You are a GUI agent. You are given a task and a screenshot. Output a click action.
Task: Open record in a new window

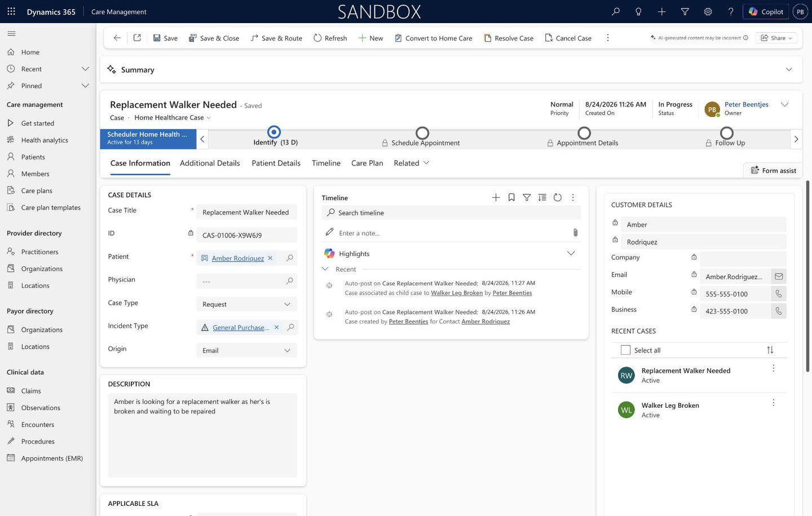(x=137, y=38)
